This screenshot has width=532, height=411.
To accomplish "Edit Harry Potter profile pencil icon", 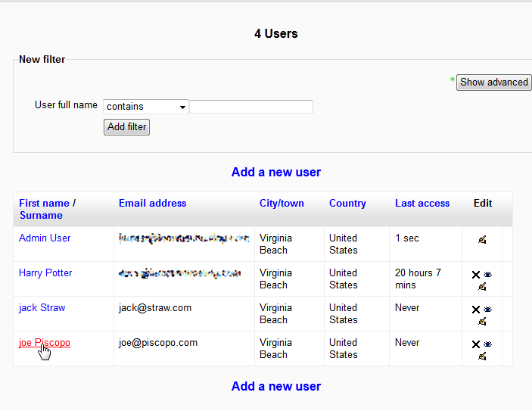I will coord(482,286).
